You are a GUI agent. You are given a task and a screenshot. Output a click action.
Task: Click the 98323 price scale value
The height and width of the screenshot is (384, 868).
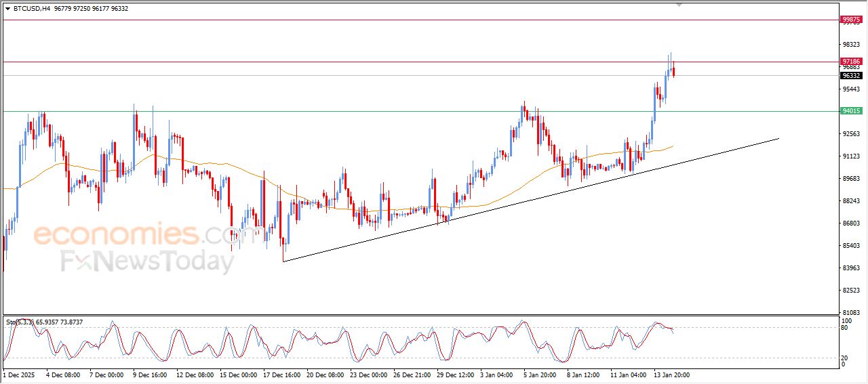coord(850,45)
